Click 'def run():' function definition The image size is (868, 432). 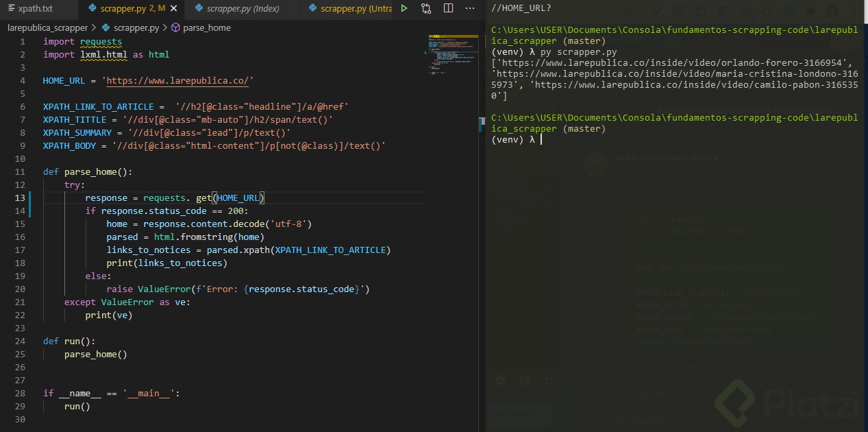69,341
